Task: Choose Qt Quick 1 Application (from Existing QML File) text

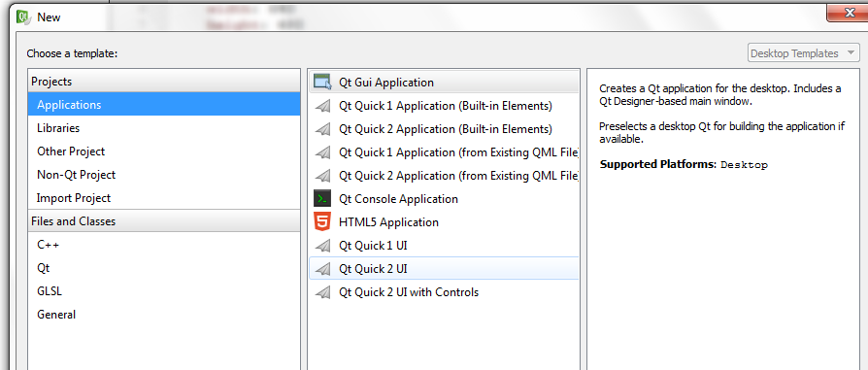Action: coord(459,152)
